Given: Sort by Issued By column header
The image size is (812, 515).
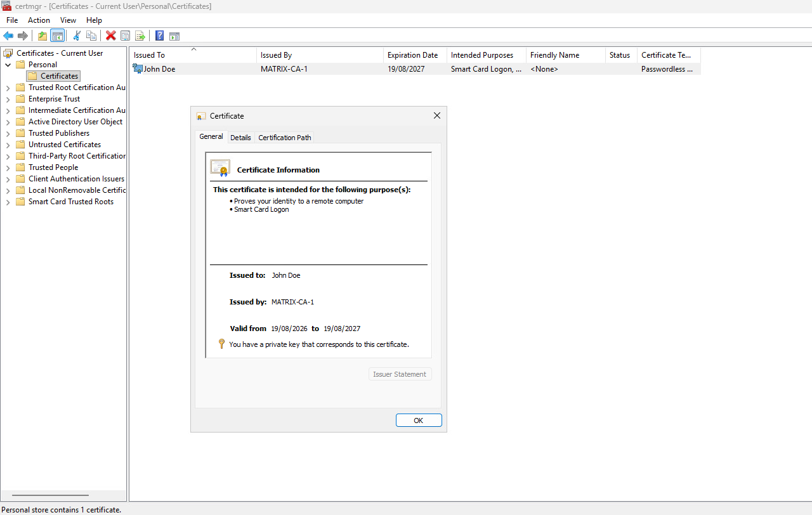Looking at the screenshot, I should [x=320, y=55].
